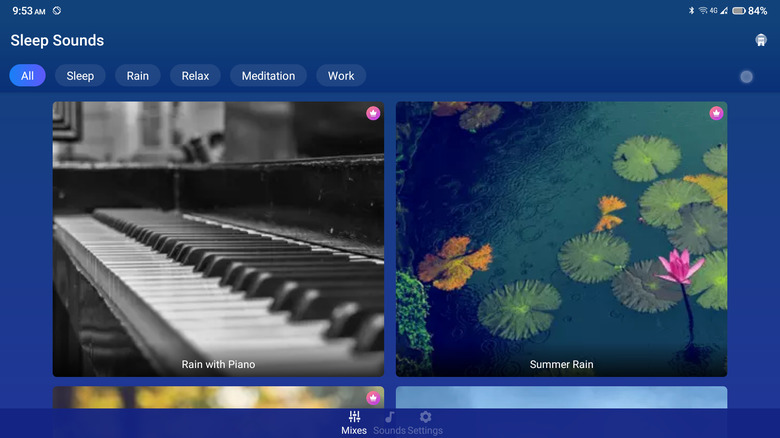Open the blue sky mix card
This screenshot has height=438, width=780.
tap(562, 397)
